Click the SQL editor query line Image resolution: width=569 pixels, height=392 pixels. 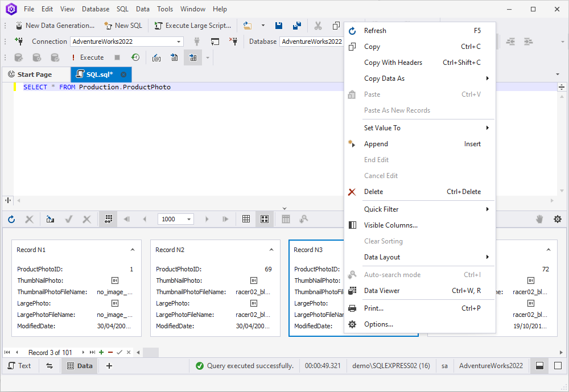pyautogui.click(x=97, y=87)
